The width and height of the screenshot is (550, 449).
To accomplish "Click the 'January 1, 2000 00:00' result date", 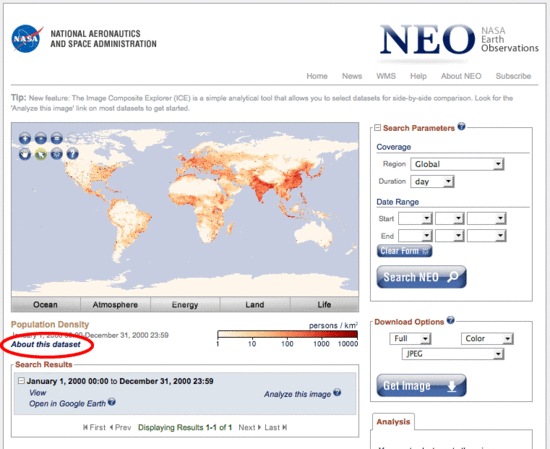I will tap(67, 381).
